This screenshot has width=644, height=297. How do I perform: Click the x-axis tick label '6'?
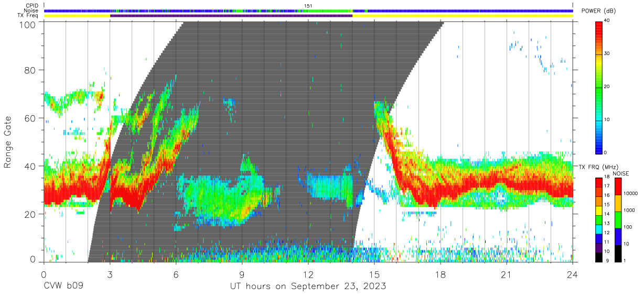(176, 274)
